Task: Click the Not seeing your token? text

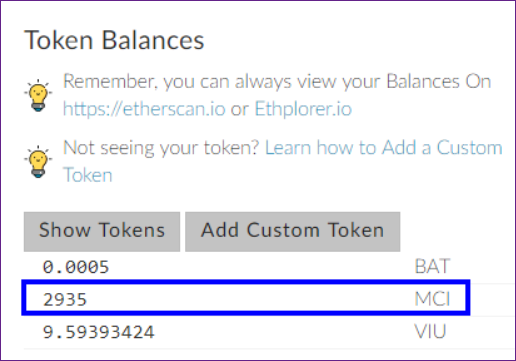Action: point(161,148)
